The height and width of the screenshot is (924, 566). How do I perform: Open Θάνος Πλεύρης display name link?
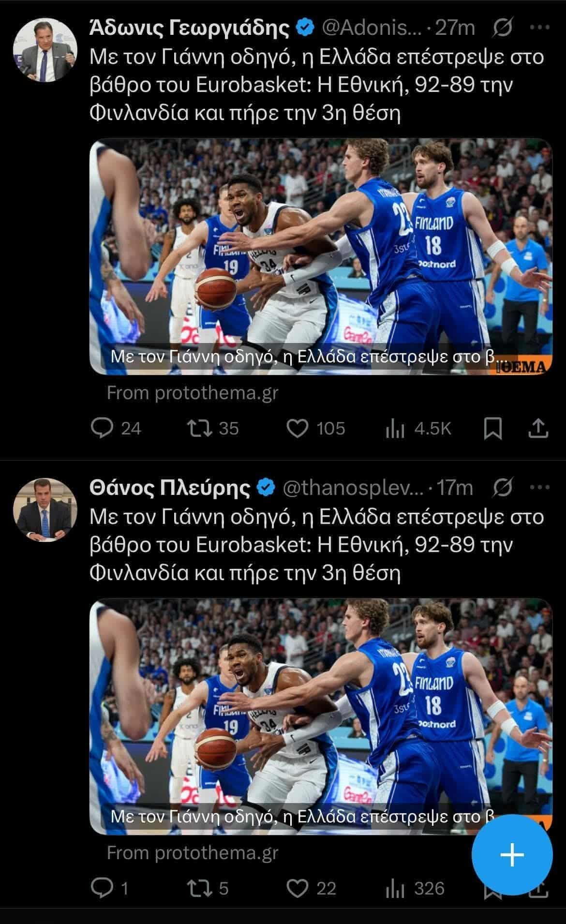pos(170,488)
